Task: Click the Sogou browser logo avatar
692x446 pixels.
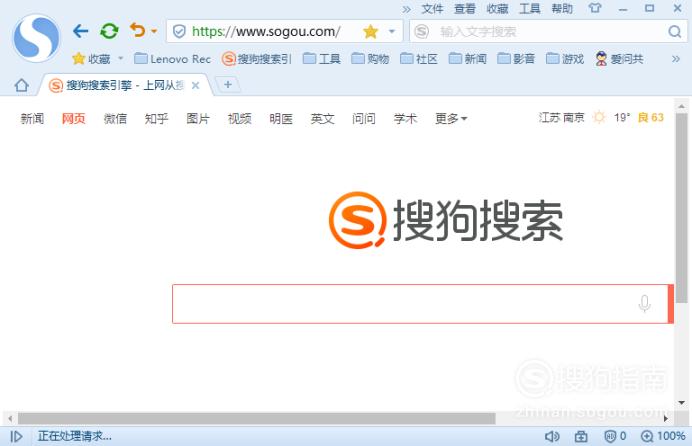Action: pyautogui.click(x=36, y=37)
